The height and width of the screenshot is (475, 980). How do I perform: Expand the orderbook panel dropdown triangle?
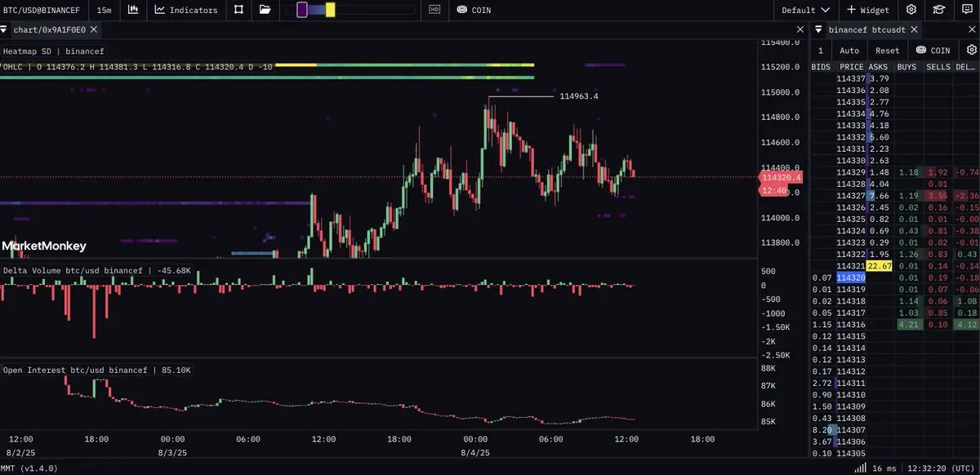(818, 29)
